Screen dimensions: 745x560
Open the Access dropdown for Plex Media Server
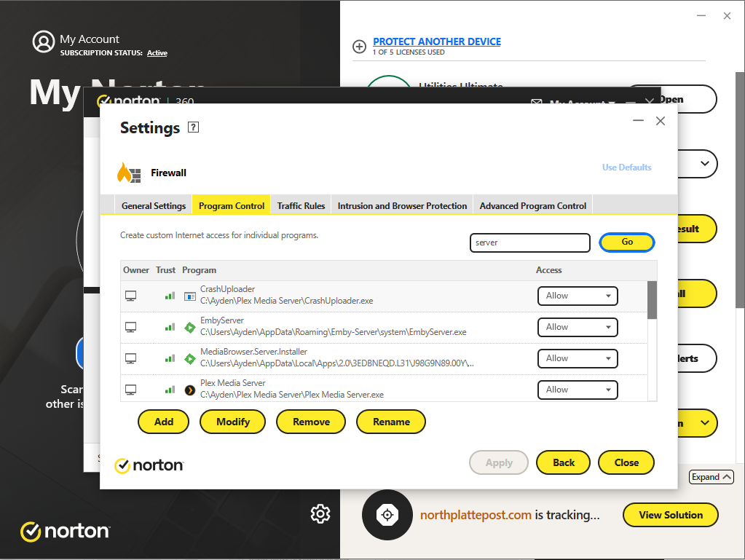pyautogui.click(x=578, y=390)
